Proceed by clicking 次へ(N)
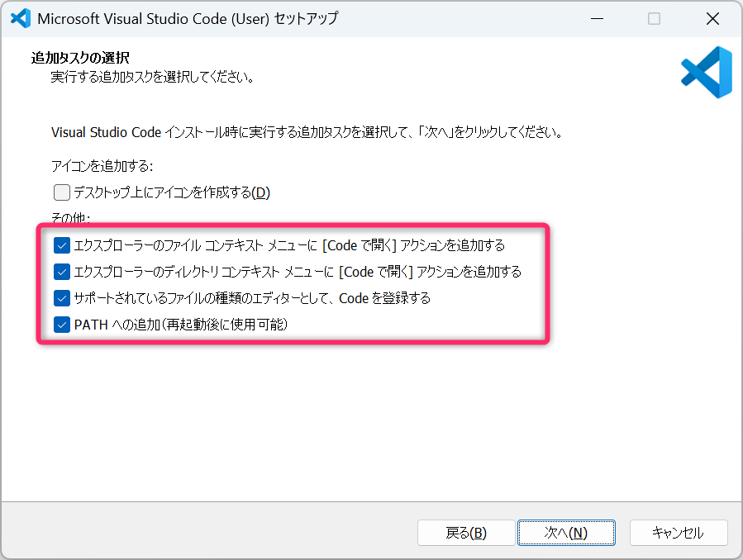This screenshot has width=743, height=560. [x=566, y=533]
